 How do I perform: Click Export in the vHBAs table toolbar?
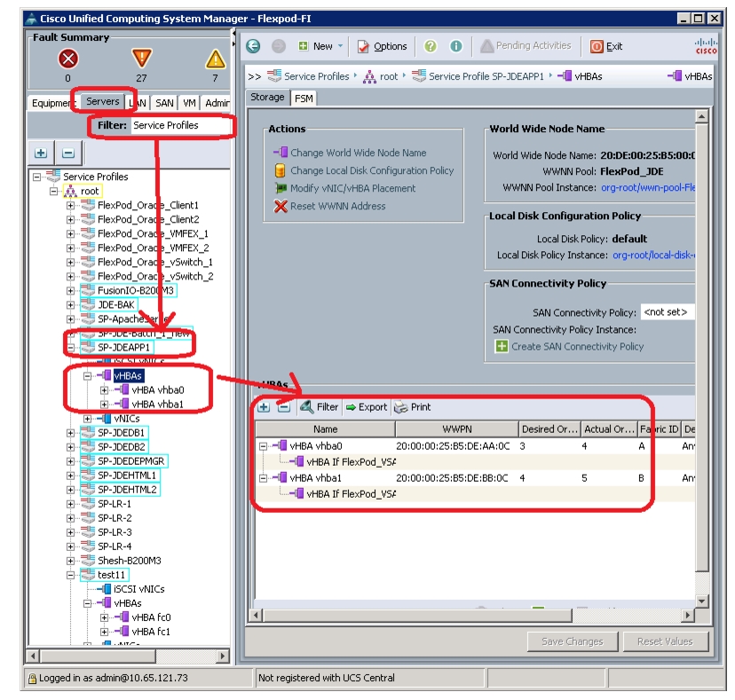tap(367, 407)
